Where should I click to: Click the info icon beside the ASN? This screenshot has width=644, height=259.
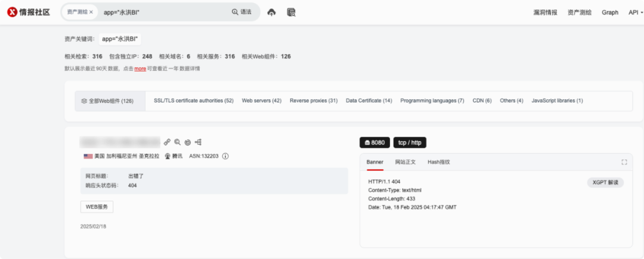(x=225, y=156)
